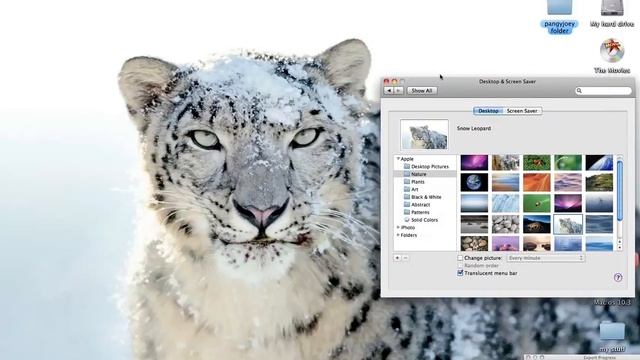
Task: Select the Abstract folder in the source list
Action: pyautogui.click(x=425, y=204)
